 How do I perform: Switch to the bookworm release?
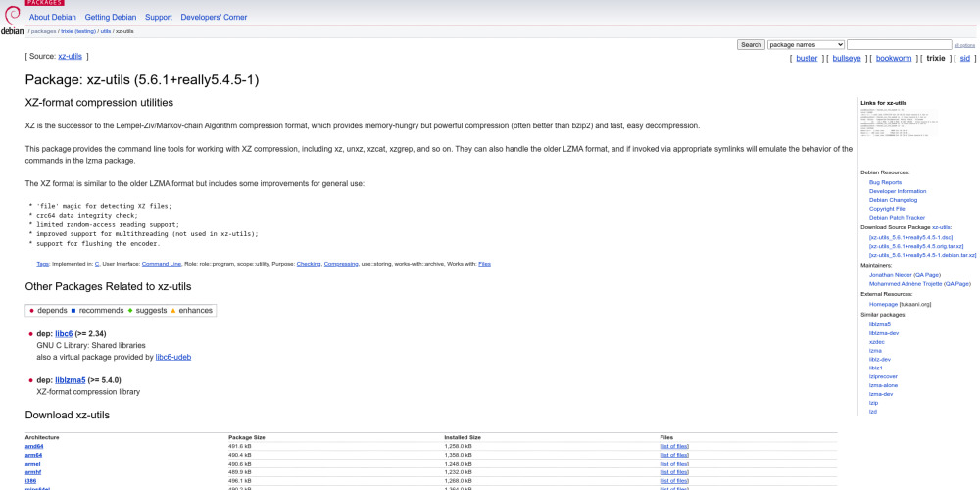893,58
